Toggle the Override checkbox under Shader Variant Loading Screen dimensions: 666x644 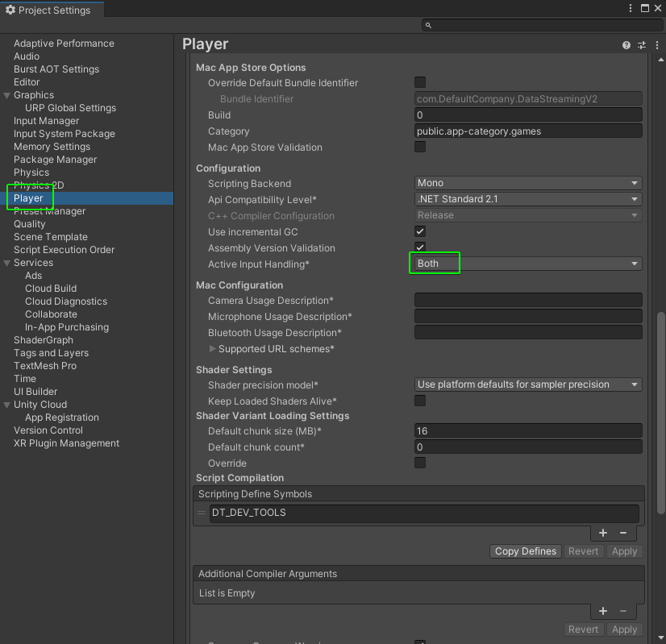point(418,463)
